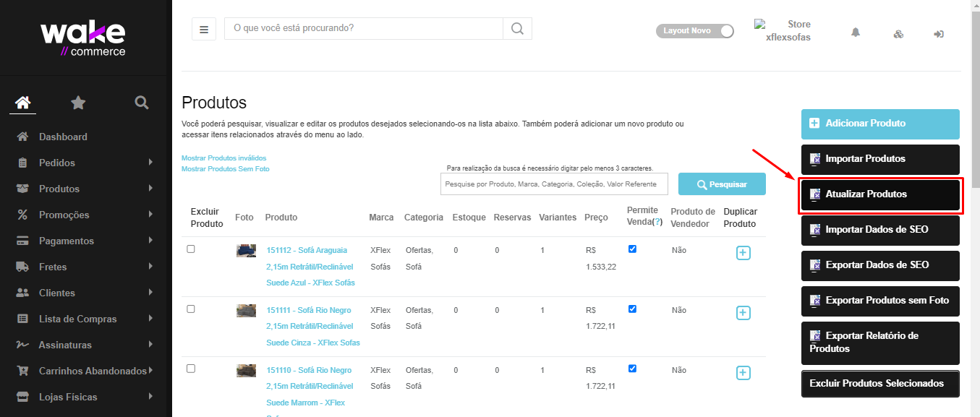980x417 pixels.
Task: Click the Atualizar Produtos button
Action: 879,194
